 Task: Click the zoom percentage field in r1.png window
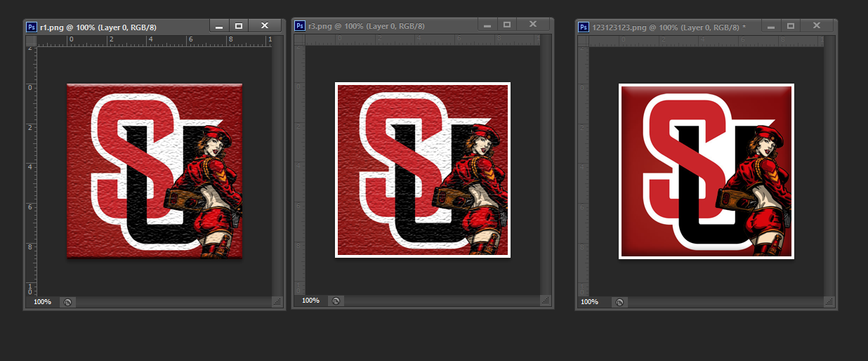coord(43,302)
